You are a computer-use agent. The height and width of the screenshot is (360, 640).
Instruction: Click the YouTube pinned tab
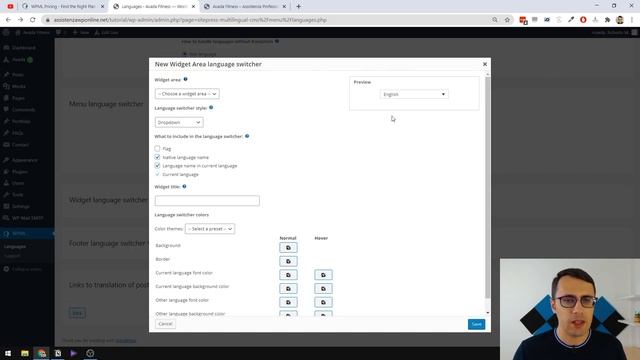point(10,7)
